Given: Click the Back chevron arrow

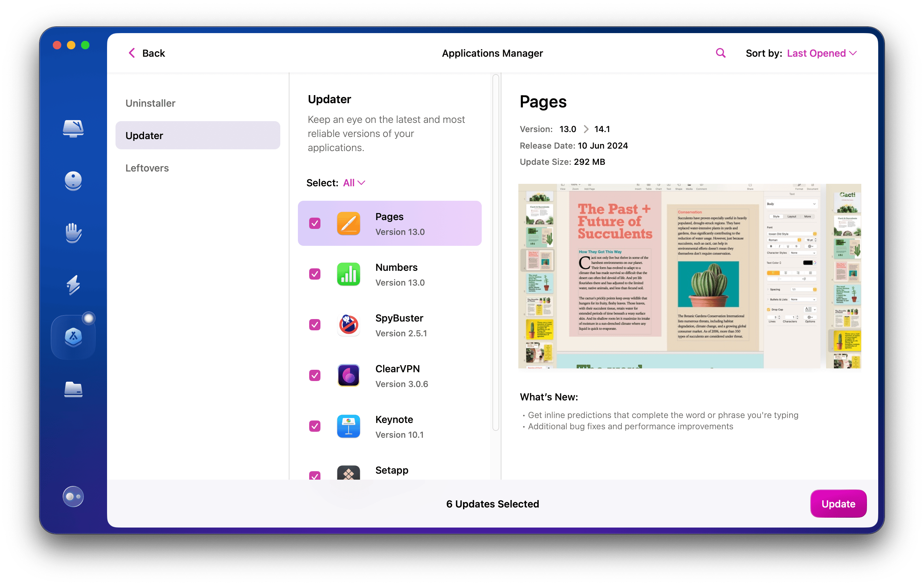Looking at the screenshot, I should point(132,53).
